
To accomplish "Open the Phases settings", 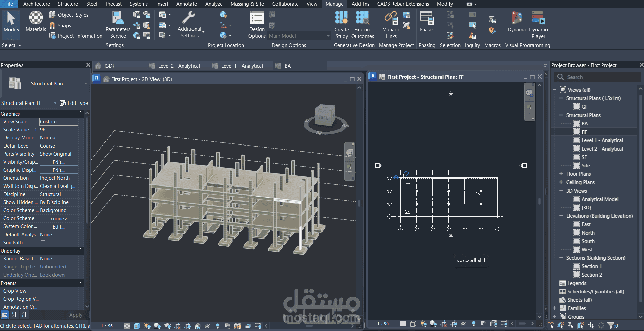I will click(x=427, y=22).
